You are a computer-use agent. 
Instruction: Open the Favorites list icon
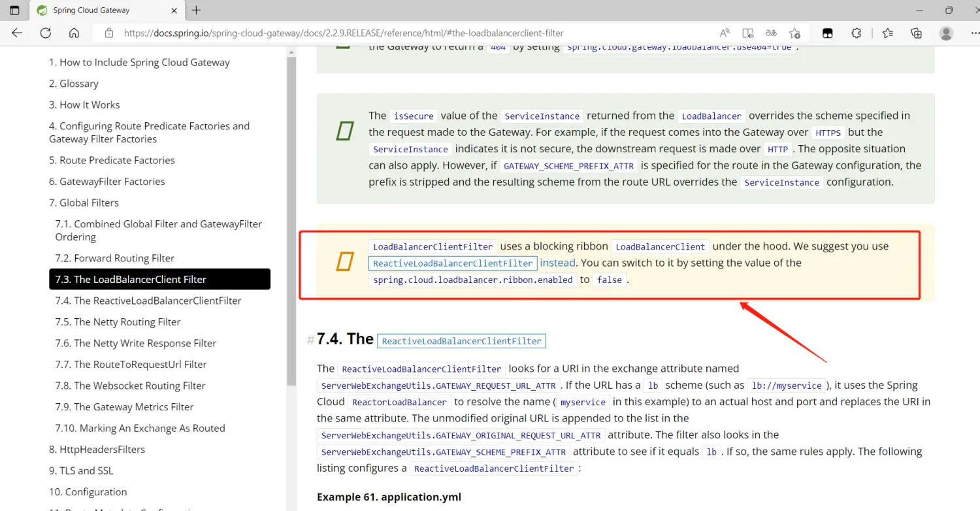(887, 33)
